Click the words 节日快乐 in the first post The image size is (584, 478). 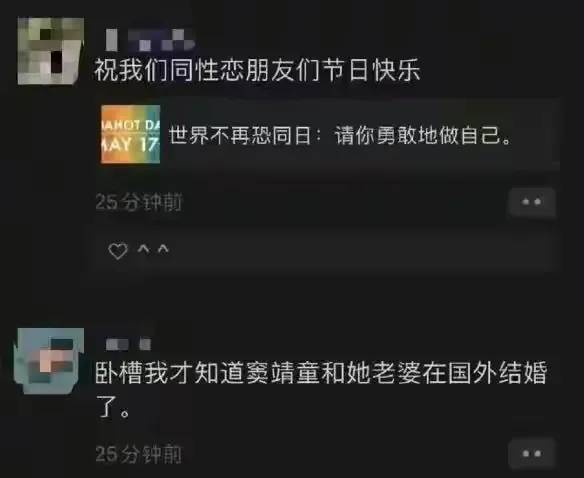(371, 70)
